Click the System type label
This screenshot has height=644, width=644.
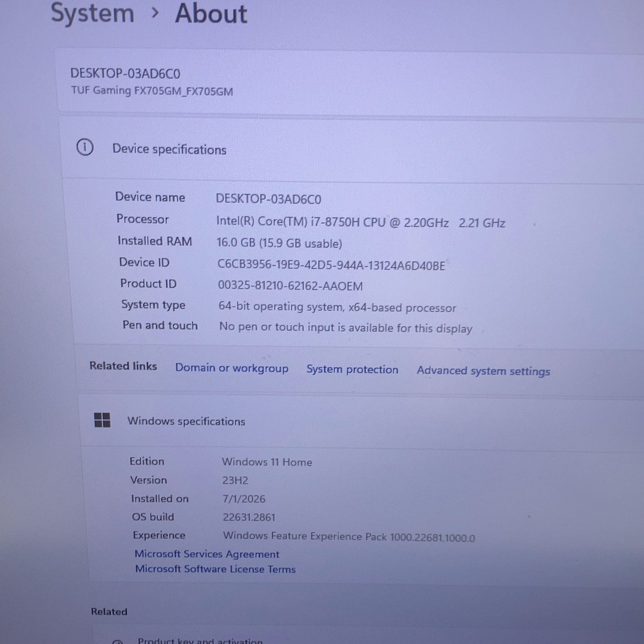[x=153, y=305]
